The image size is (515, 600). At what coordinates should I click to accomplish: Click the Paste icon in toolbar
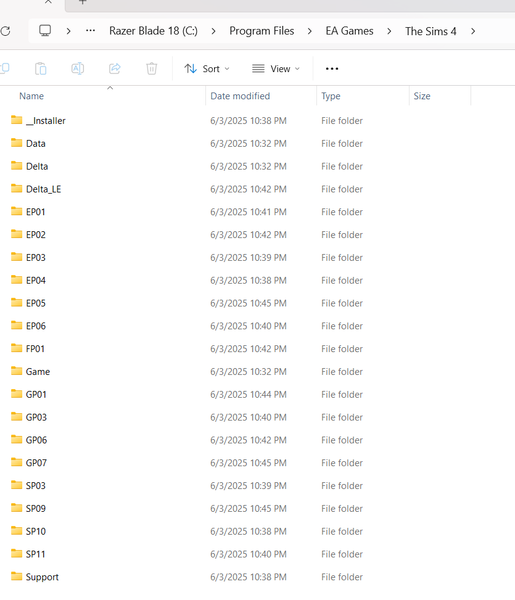41,68
